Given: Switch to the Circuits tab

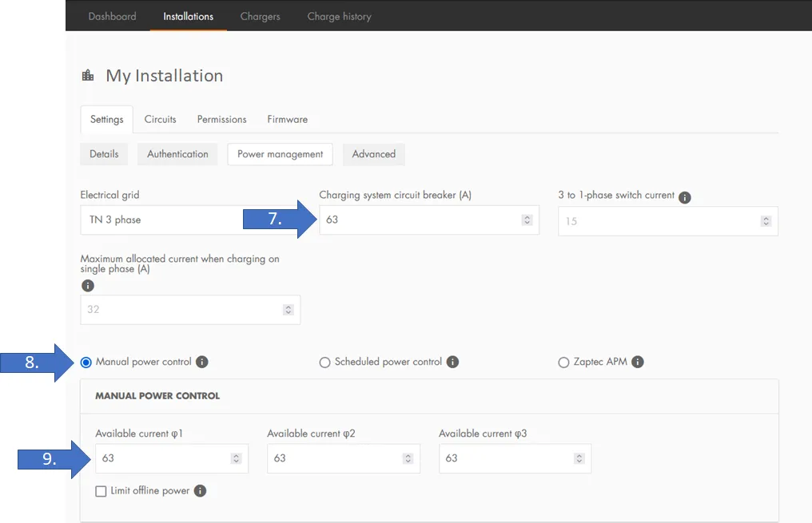Looking at the screenshot, I should tap(160, 120).
